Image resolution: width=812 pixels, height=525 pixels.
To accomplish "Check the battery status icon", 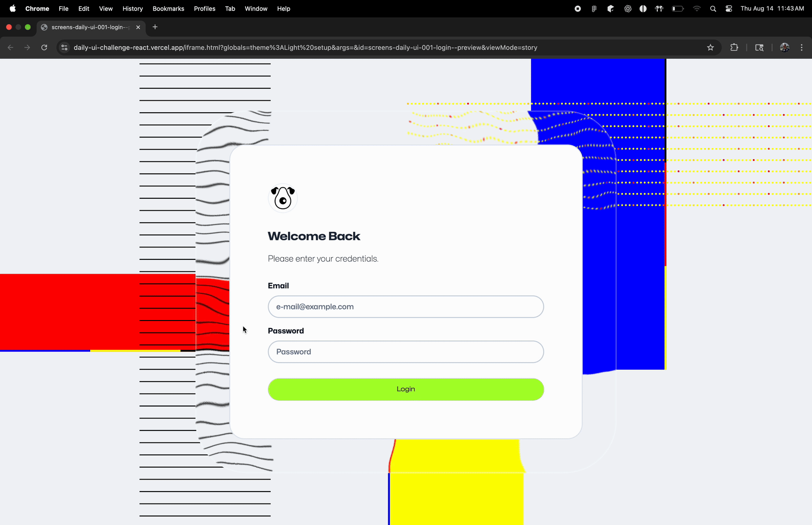I will (x=677, y=8).
